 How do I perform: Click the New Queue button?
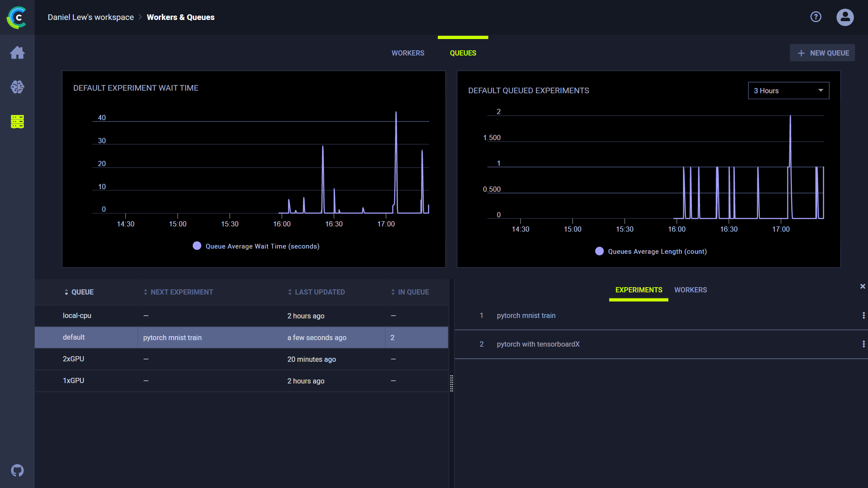pos(822,53)
